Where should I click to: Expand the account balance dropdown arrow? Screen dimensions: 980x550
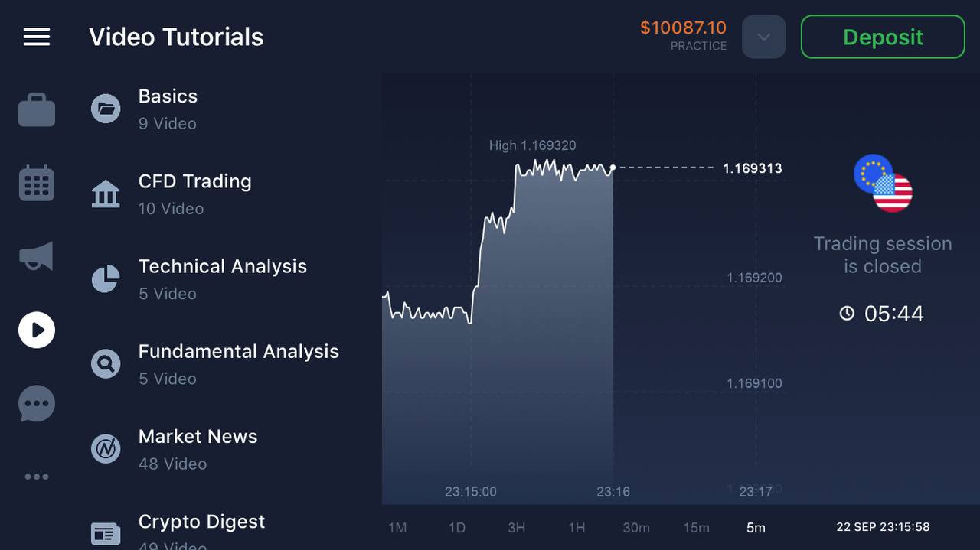[x=764, y=37]
